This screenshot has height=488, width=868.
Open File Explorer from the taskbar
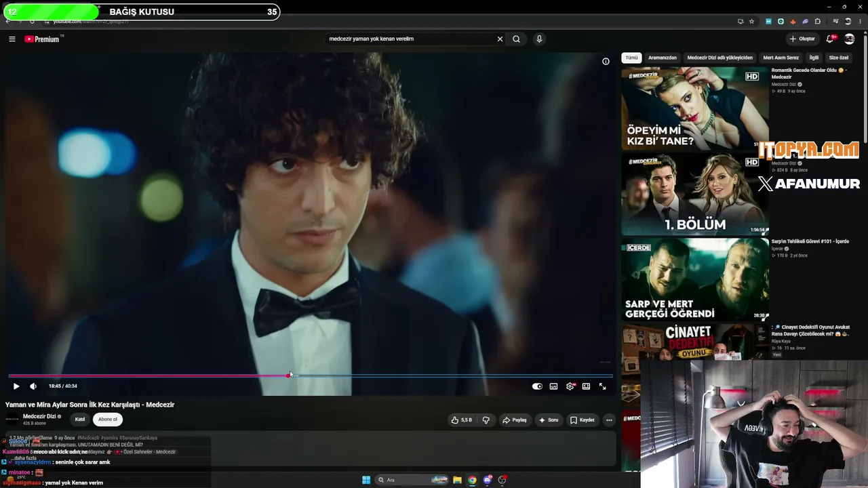pyautogui.click(x=457, y=480)
